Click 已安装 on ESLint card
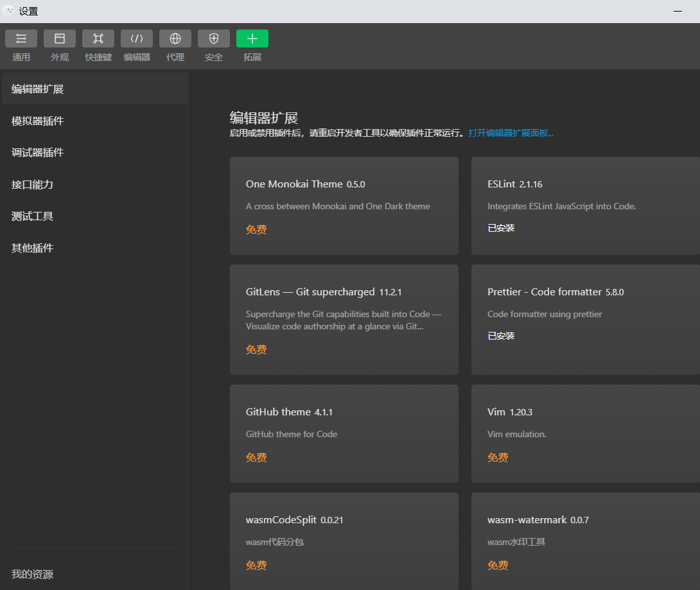The height and width of the screenshot is (590, 700). 501,228
